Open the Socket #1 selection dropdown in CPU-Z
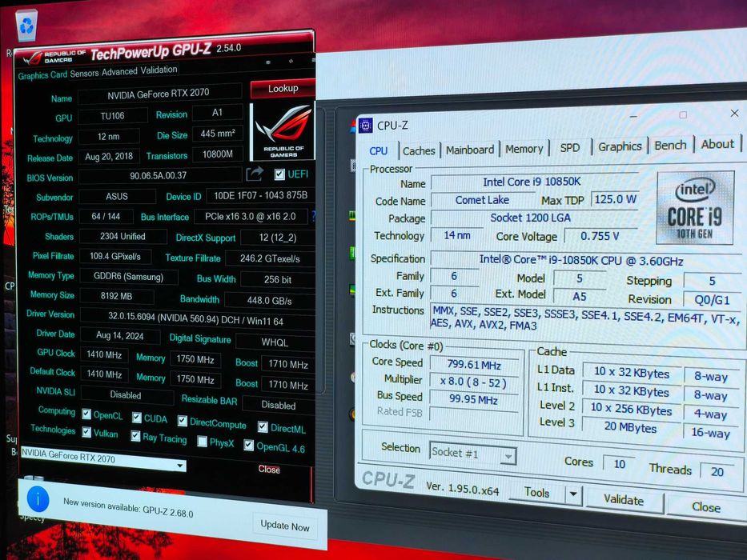 click(x=472, y=454)
